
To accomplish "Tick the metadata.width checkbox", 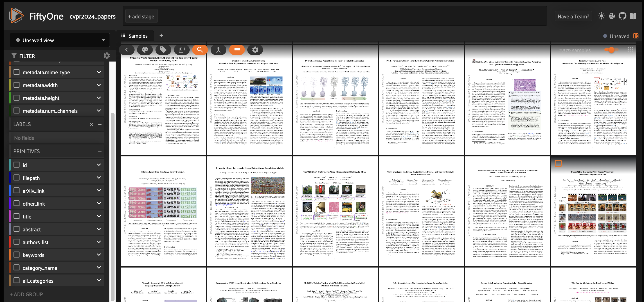I will 16,85.
